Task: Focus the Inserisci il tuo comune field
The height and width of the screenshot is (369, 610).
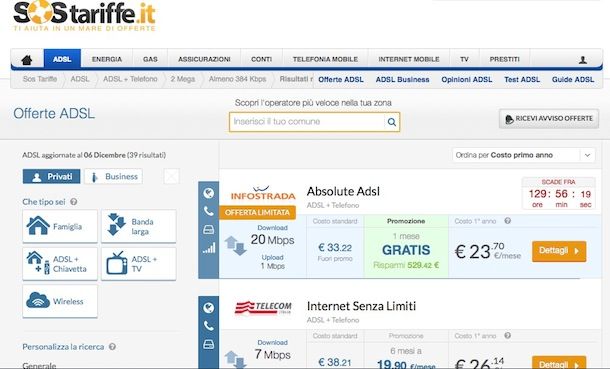Action: (307, 122)
